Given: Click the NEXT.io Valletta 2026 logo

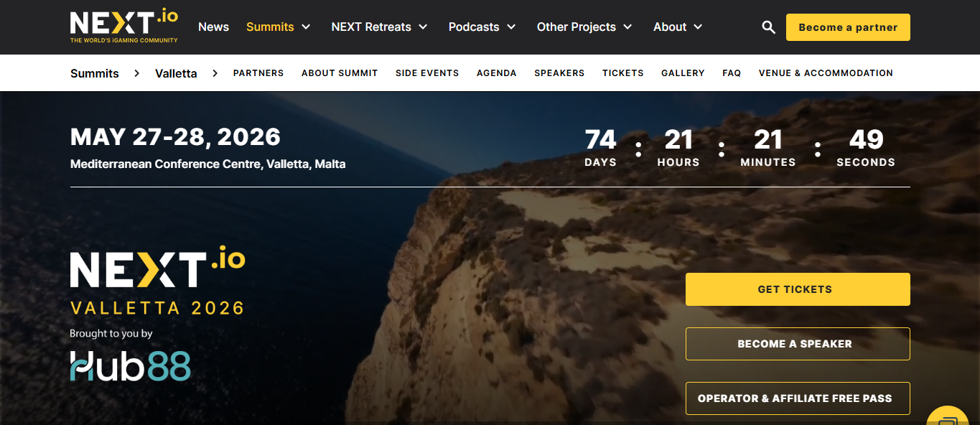Looking at the screenshot, I should 157,281.
